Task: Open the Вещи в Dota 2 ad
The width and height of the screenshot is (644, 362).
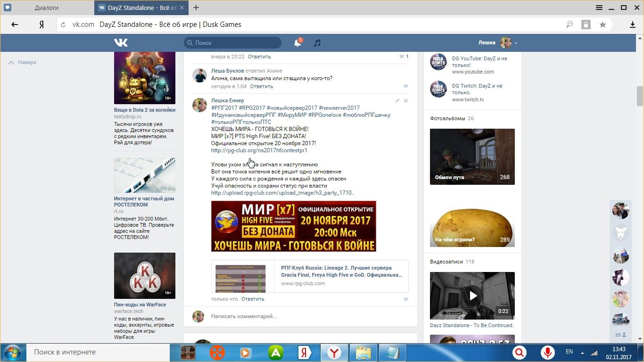Action: (145, 110)
